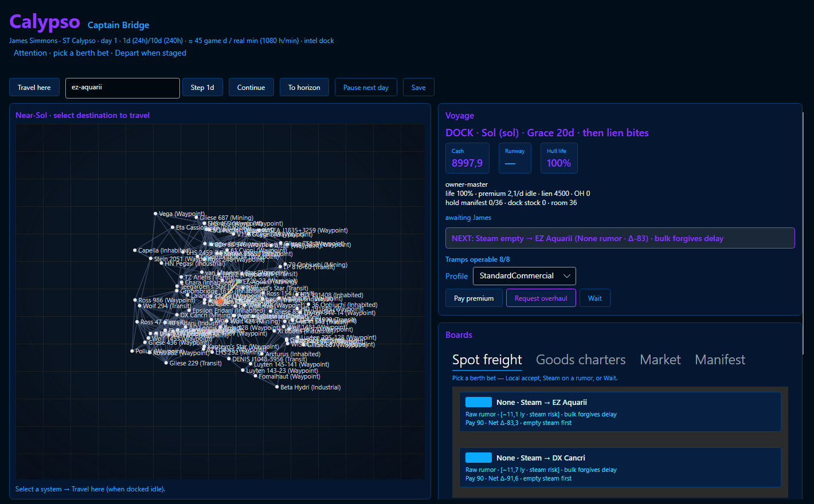The image size is (814, 504).
Task: Click Request overhaul
Action: point(541,298)
